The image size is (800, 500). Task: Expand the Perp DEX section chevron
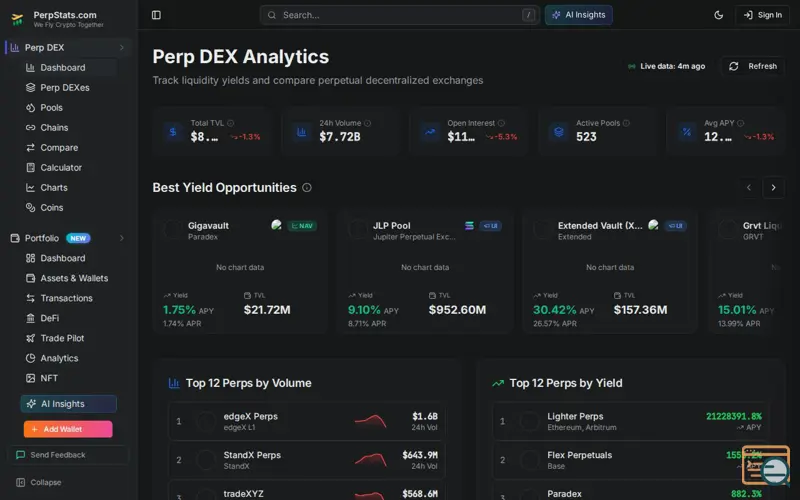coord(121,47)
